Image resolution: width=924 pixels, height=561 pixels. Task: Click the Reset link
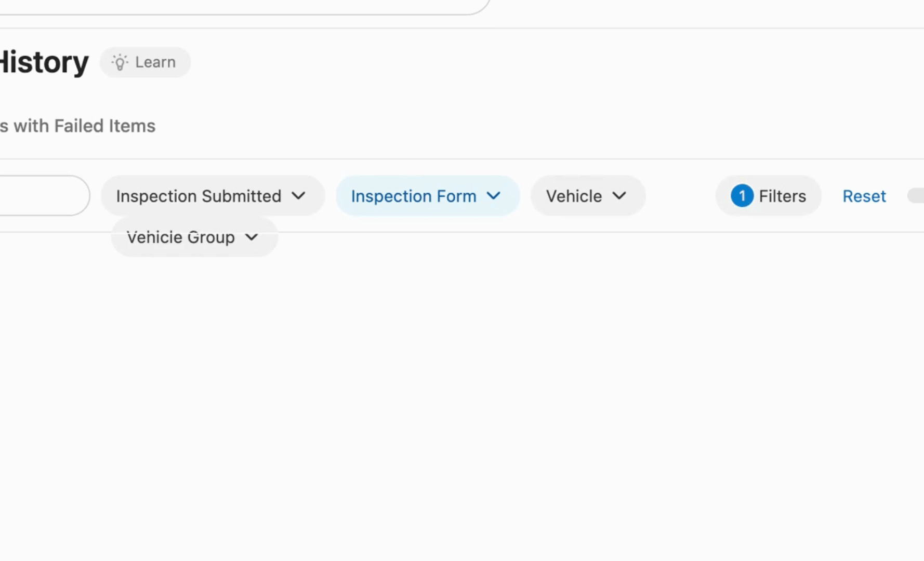pyautogui.click(x=864, y=196)
